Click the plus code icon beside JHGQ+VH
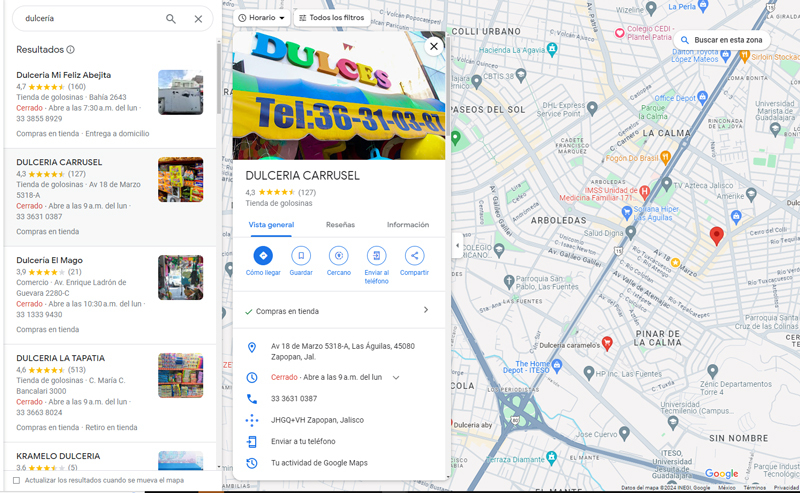800x493 pixels. (252, 420)
